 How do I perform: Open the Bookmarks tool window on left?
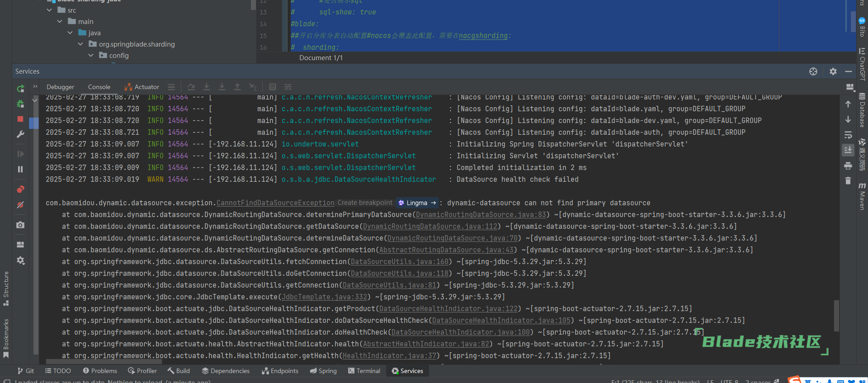6,338
